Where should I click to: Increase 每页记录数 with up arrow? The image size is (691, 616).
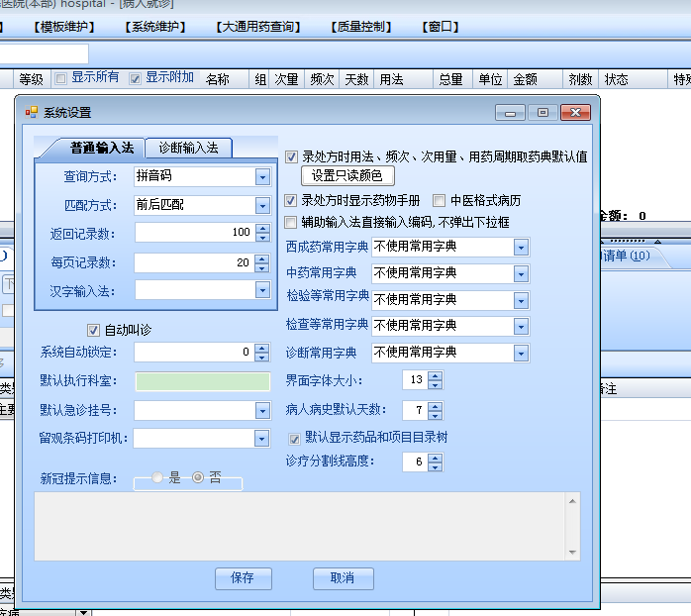click(x=262, y=258)
